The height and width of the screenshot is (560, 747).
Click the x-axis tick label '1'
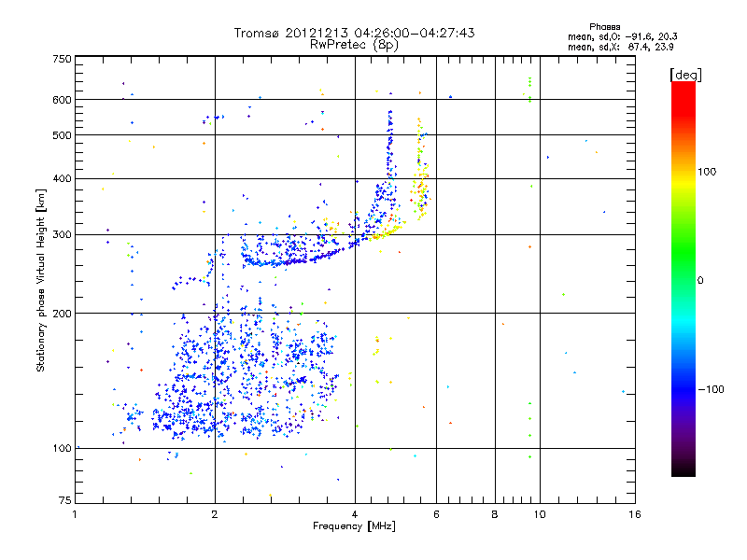click(75, 514)
